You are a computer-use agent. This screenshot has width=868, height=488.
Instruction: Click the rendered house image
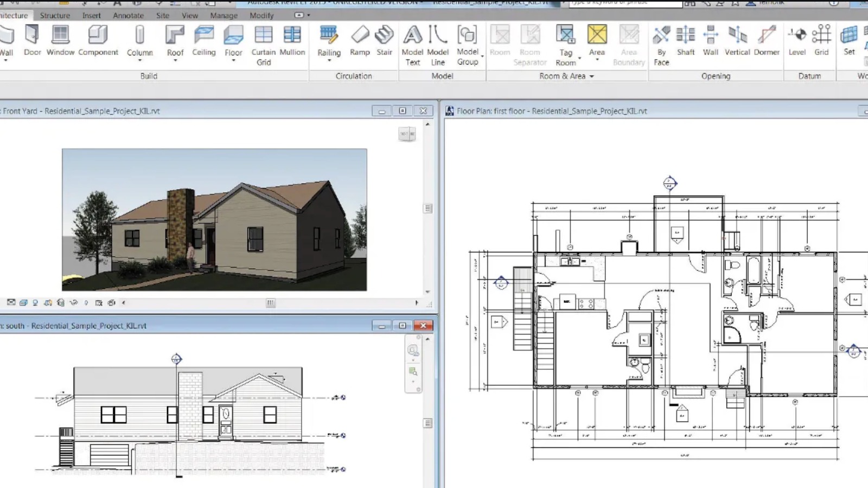[x=214, y=220]
